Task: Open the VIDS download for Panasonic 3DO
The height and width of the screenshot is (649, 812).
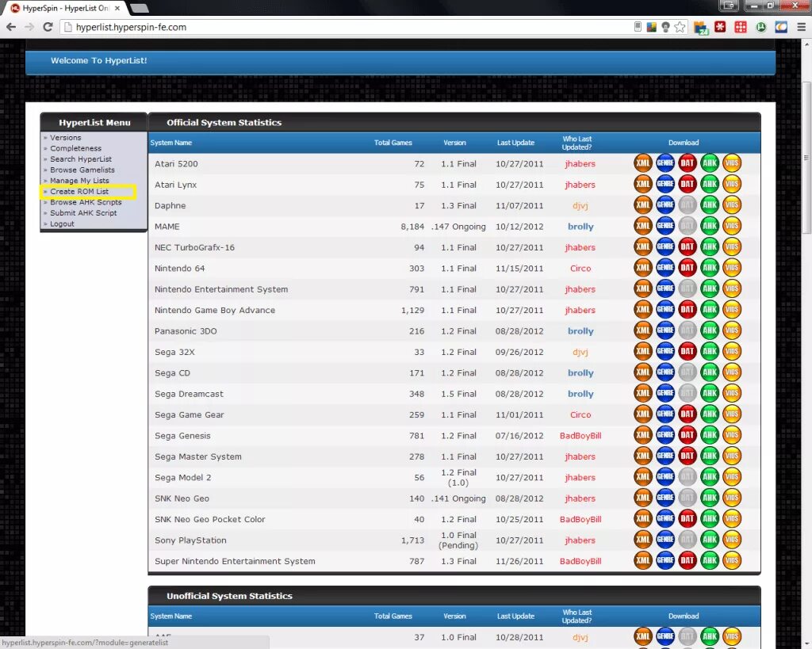Action: point(732,330)
